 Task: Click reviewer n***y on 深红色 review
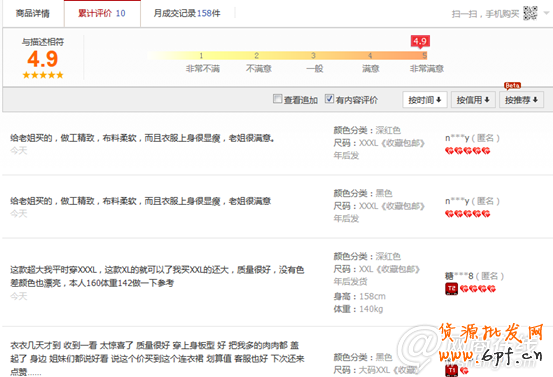472,138
